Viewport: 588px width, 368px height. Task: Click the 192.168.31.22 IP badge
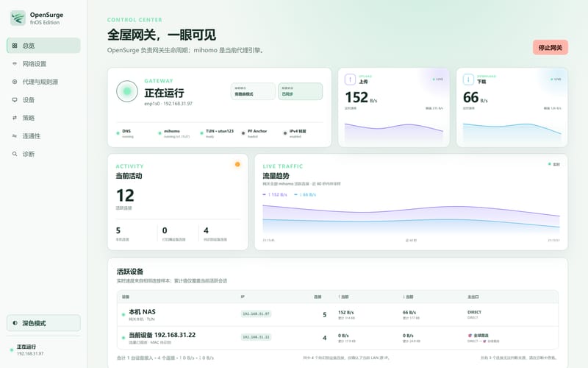coord(256,337)
